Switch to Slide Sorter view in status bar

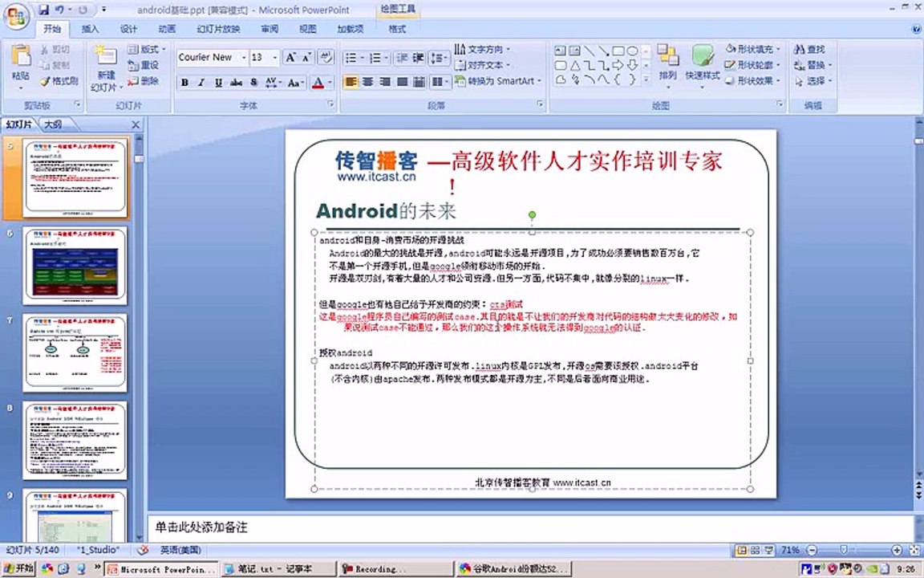[x=756, y=550]
